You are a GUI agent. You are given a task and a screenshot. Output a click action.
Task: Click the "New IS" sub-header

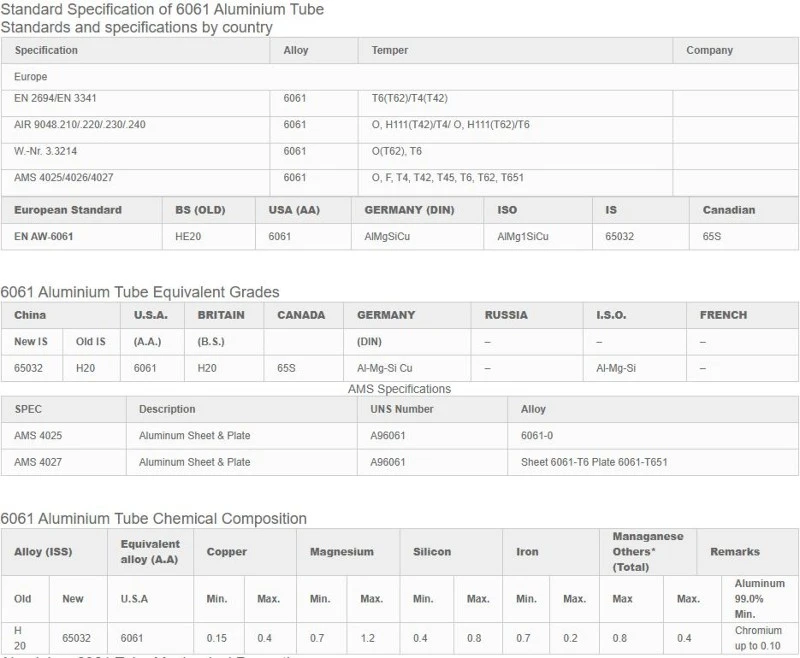[31, 342]
